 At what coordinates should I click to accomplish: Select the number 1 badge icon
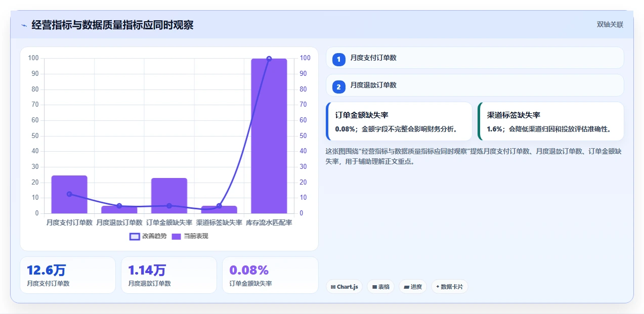pyautogui.click(x=339, y=60)
